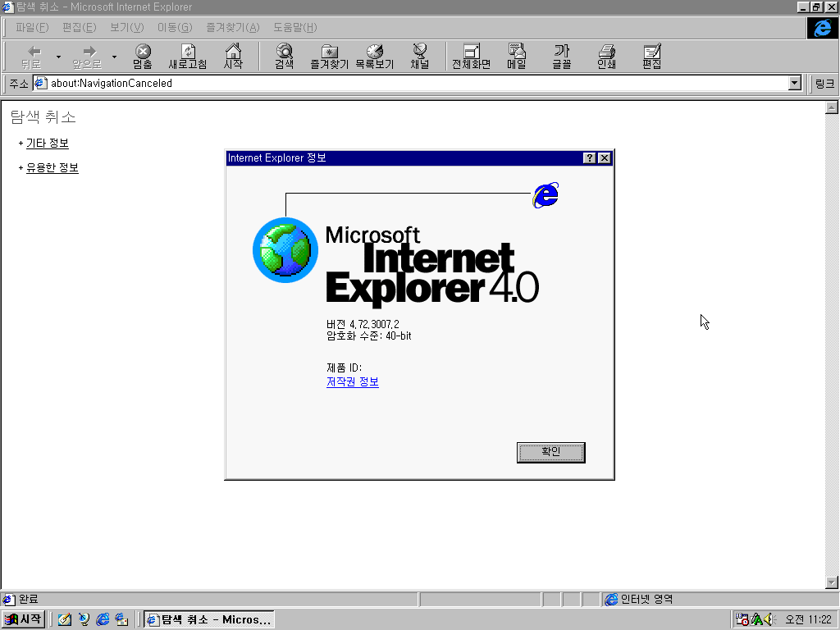Viewport: 840px width, 630px height.
Task: Close the Internet Explorer 정보 dialog
Action: point(605,157)
